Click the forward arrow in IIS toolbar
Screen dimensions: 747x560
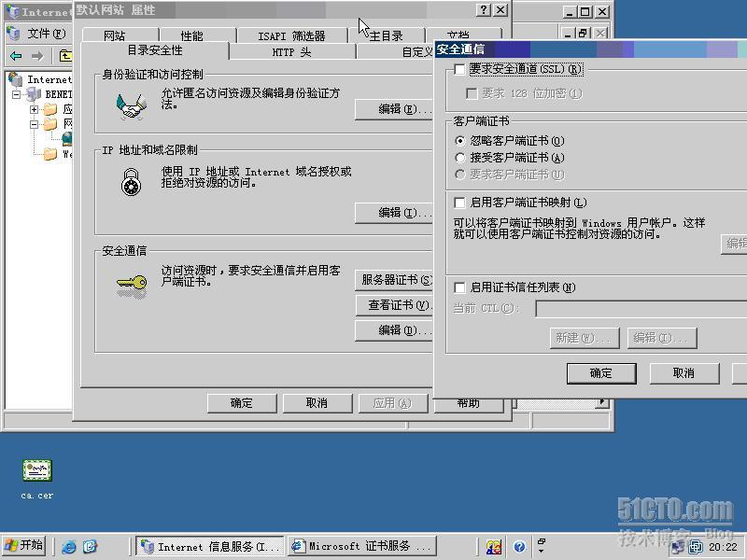[x=37, y=56]
